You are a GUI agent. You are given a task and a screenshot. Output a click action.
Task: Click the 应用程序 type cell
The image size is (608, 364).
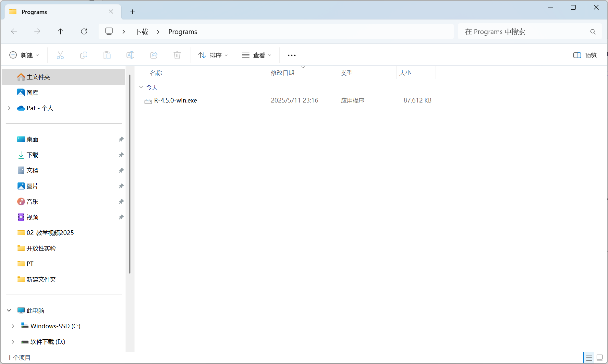pyautogui.click(x=353, y=100)
